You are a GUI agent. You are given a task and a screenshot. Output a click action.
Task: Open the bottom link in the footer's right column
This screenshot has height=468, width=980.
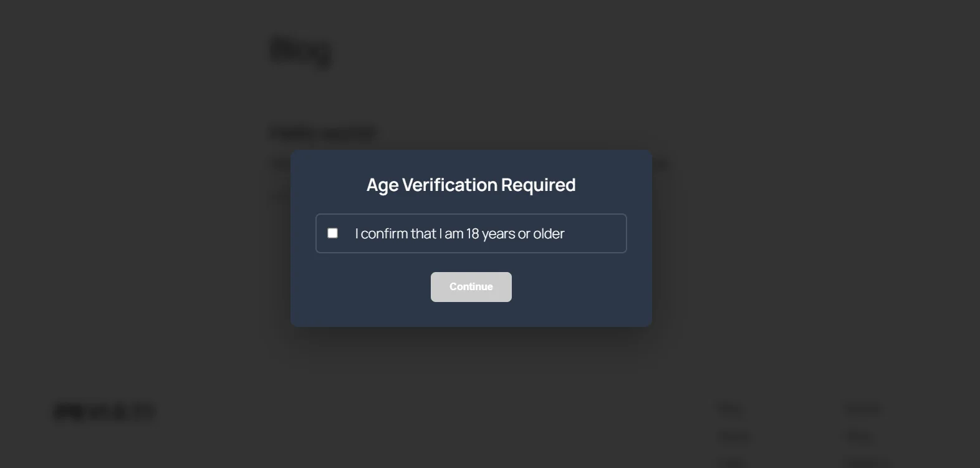pos(863,463)
